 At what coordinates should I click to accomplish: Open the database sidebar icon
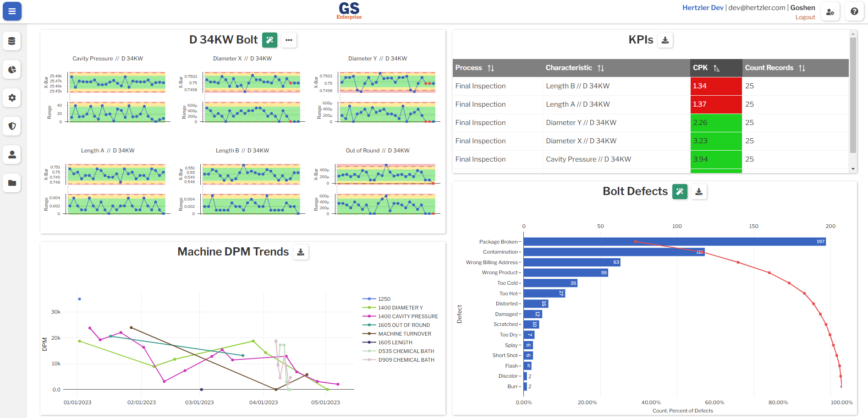(12, 41)
